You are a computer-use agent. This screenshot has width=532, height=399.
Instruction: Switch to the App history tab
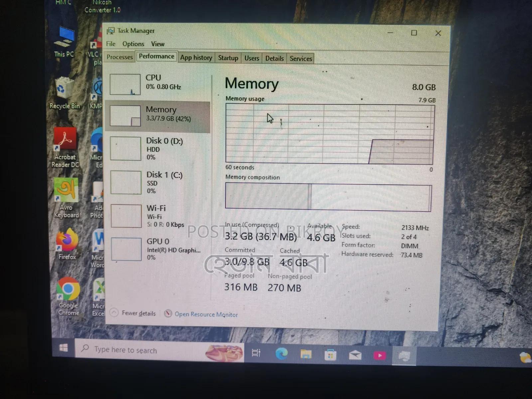pyautogui.click(x=196, y=58)
